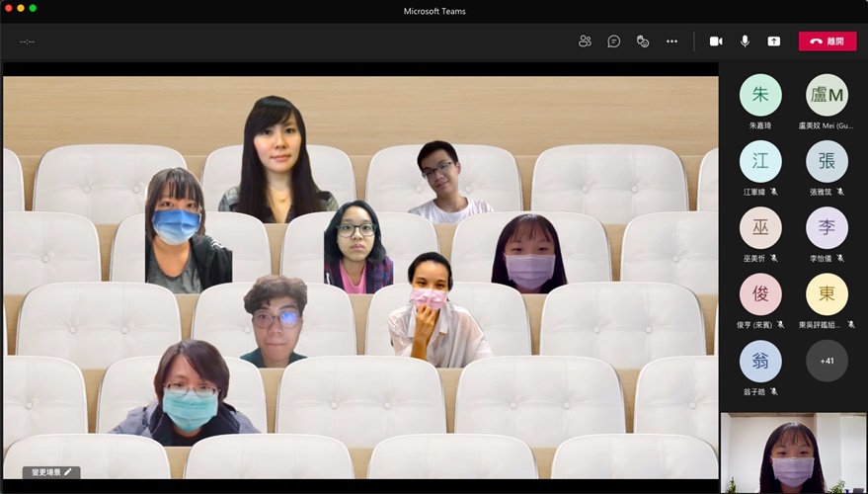Share screen with the share content icon
Screen dimensions: 868x494
pos(774,41)
